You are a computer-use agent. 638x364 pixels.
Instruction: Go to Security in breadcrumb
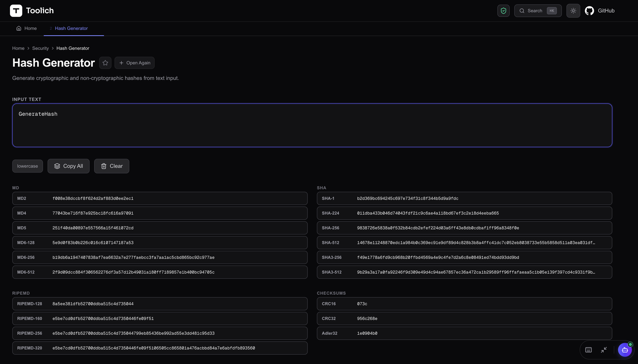[40, 48]
